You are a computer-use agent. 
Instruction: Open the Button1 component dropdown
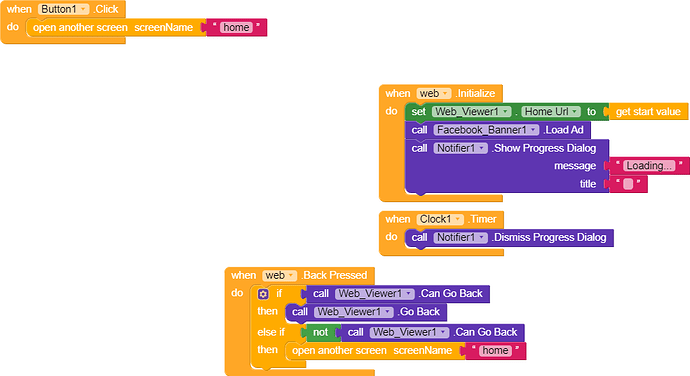63,9
